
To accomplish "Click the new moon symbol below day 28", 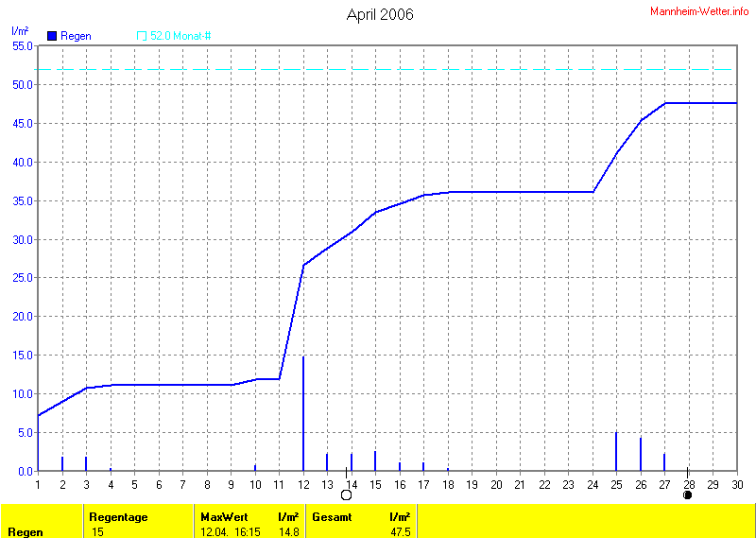I will tap(688, 495).
